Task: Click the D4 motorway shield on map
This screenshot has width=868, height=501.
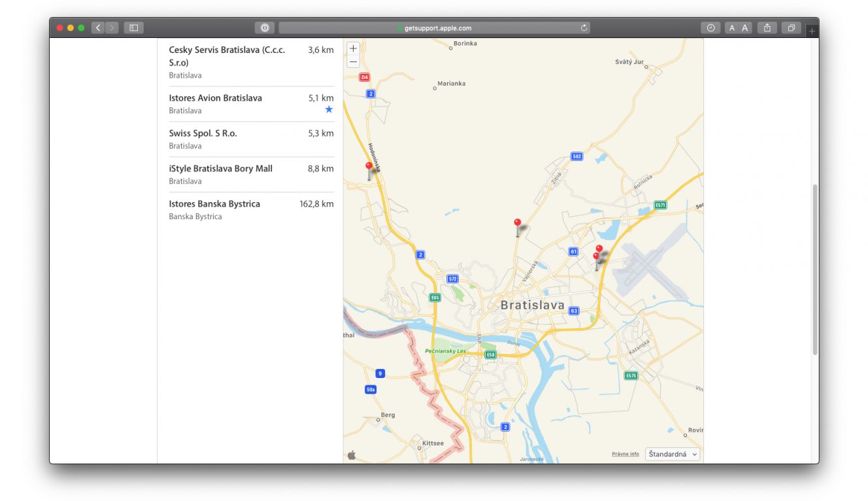Action: click(x=365, y=77)
